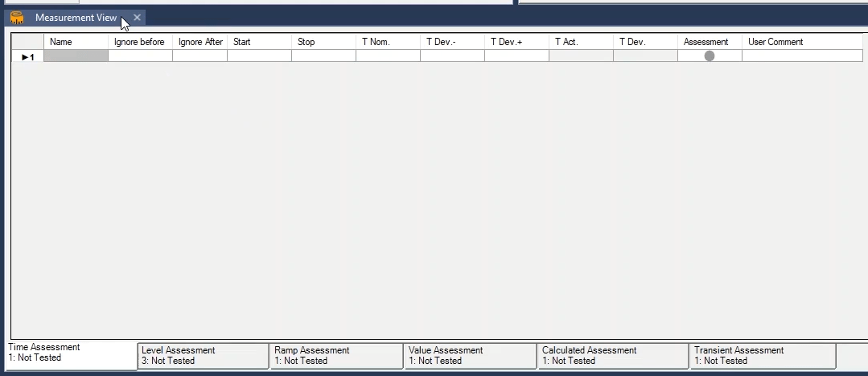Click the Name cell in row 1
Image resolution: width=868 pixels, height=376 pixels.
click(76, 56)
